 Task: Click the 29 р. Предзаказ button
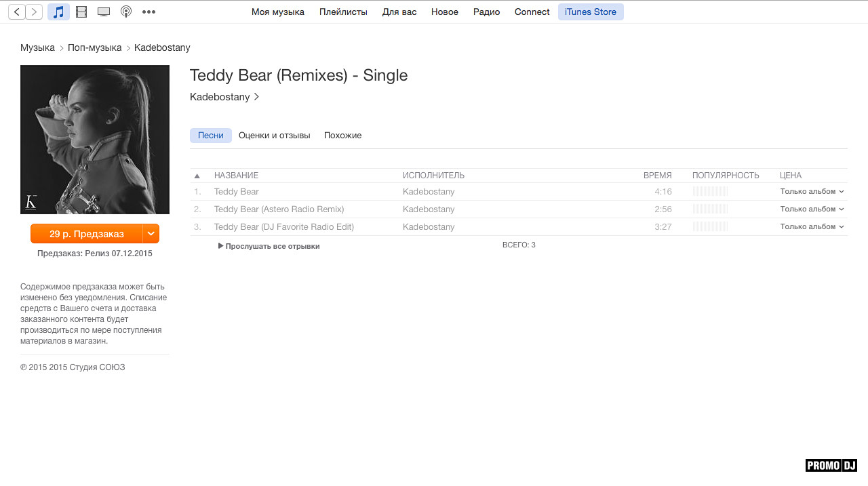(86, 234)
